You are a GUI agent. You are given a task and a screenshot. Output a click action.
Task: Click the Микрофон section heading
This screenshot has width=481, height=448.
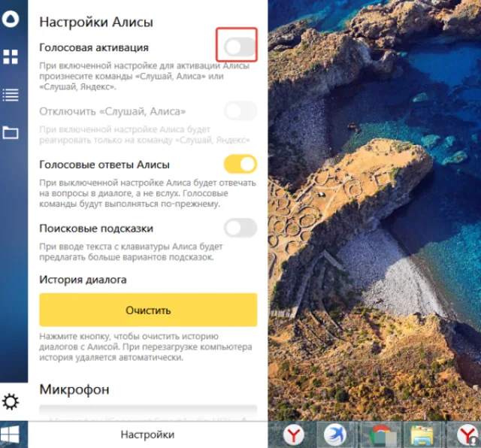coord(74,389)
